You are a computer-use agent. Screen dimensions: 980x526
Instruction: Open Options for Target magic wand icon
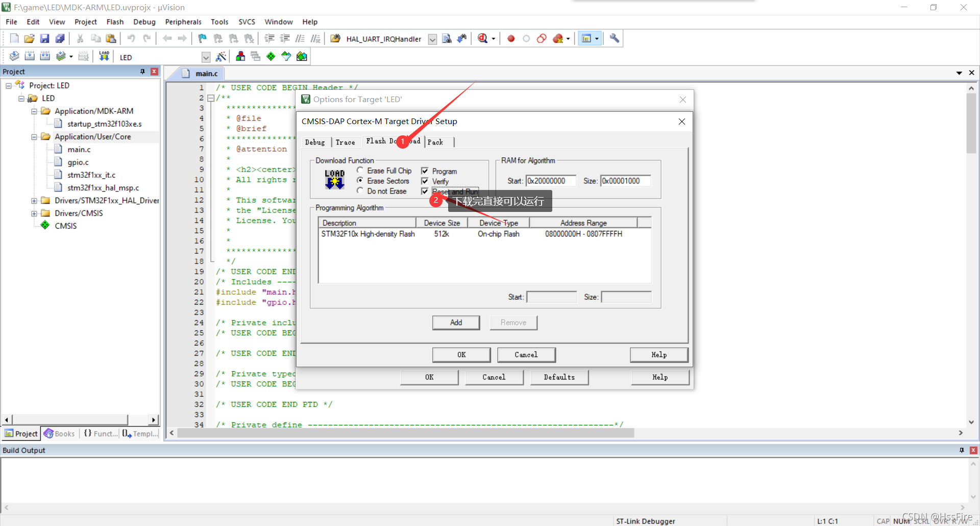(x=220, y=56)
